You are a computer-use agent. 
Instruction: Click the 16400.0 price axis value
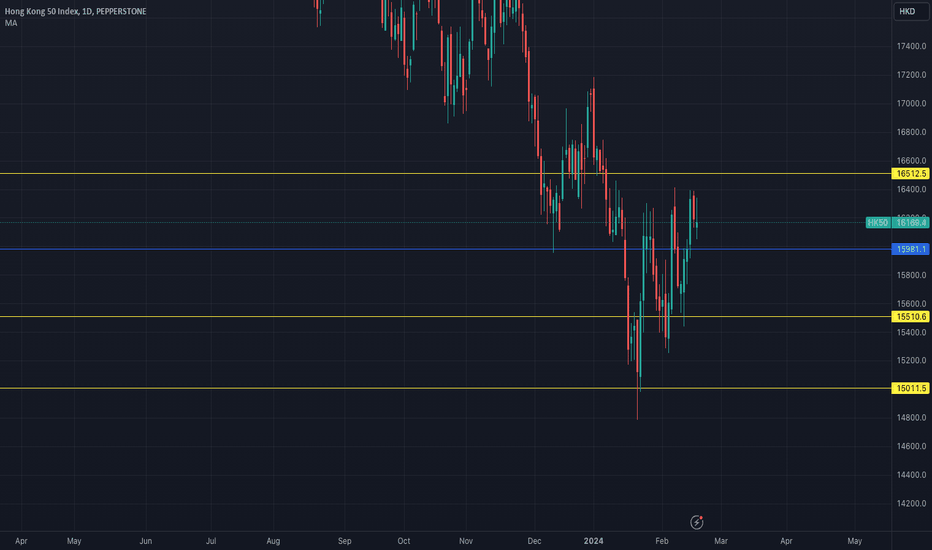(x=911, y=189)
